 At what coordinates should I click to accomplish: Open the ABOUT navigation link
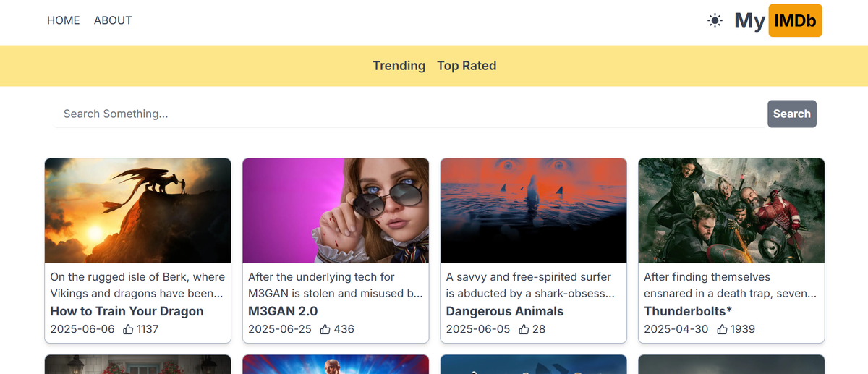(113, 20)
